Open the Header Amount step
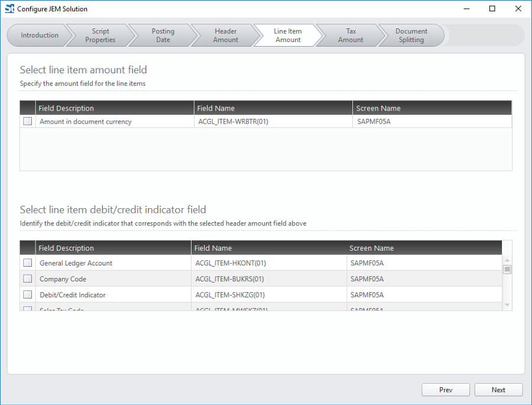The width and height of the screenshot is (532, 405). tap(226, 35)
